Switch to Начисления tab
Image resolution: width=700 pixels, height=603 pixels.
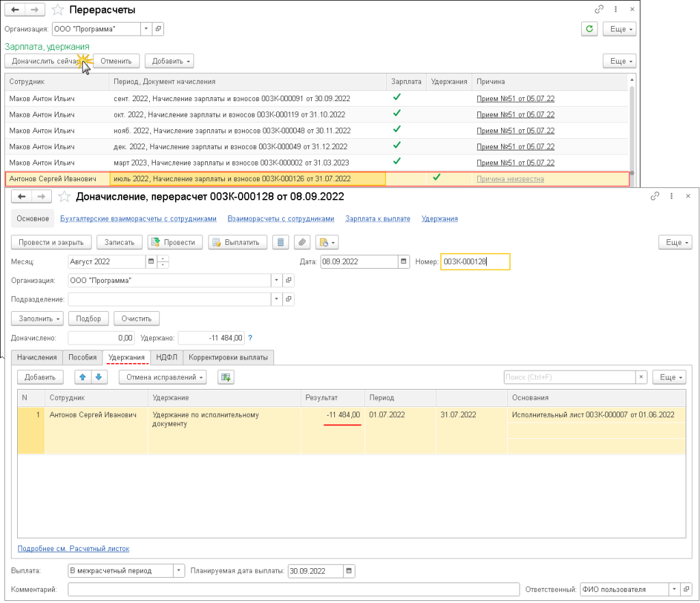[37, 358]
